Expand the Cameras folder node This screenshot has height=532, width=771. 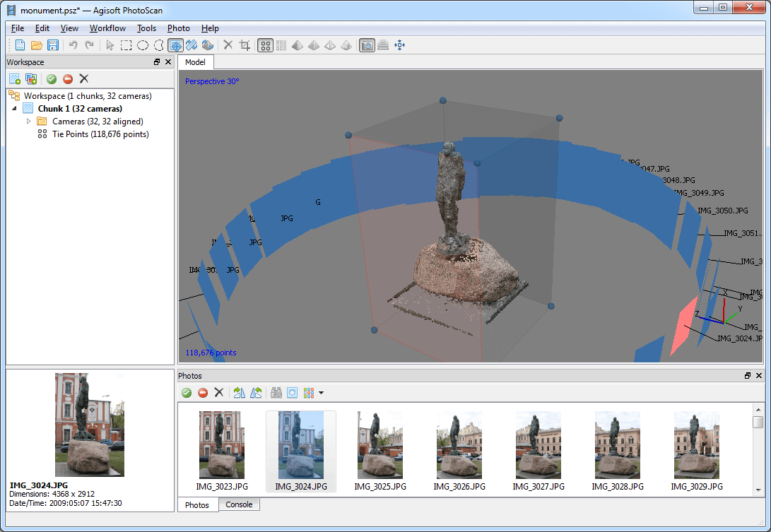[28, 121]
